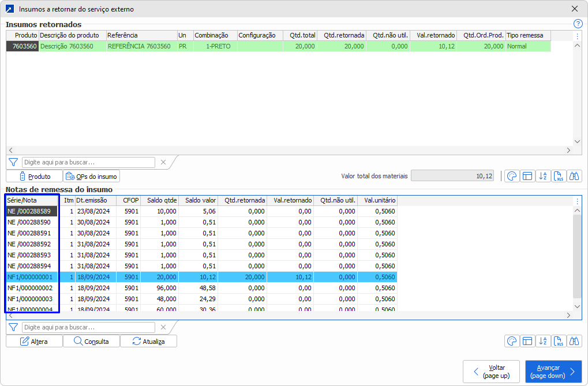The width and height of the screenshot is (588, 386).
Task: Open color palette for Insumos retornados grid
Action: (512, 177)
